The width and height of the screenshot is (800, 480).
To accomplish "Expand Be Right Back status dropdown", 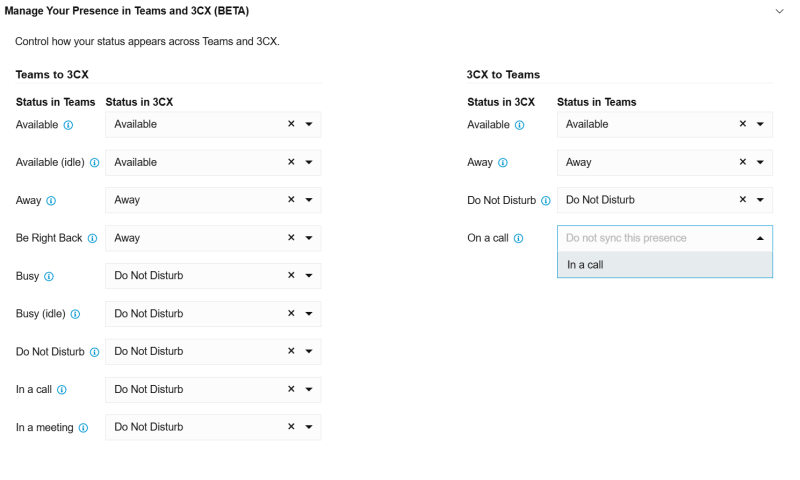I will (309, 238).
